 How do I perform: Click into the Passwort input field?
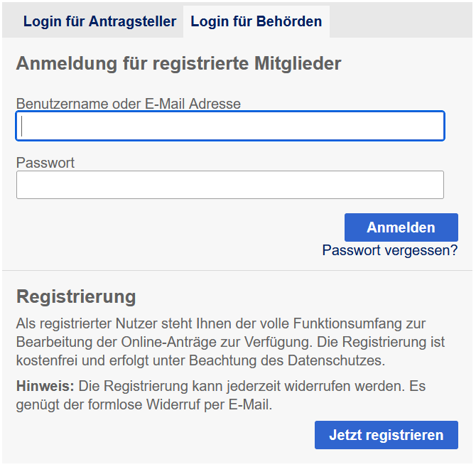230,185
